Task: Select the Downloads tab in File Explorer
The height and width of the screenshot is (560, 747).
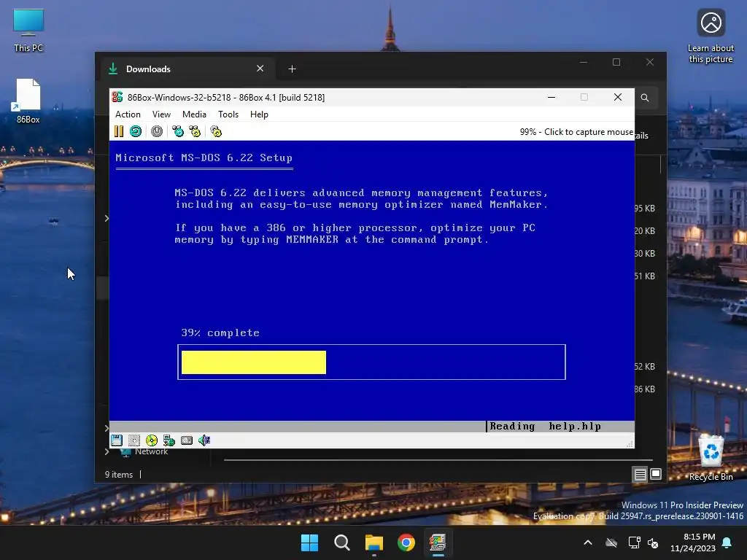Action: click(x=187, y=69)
